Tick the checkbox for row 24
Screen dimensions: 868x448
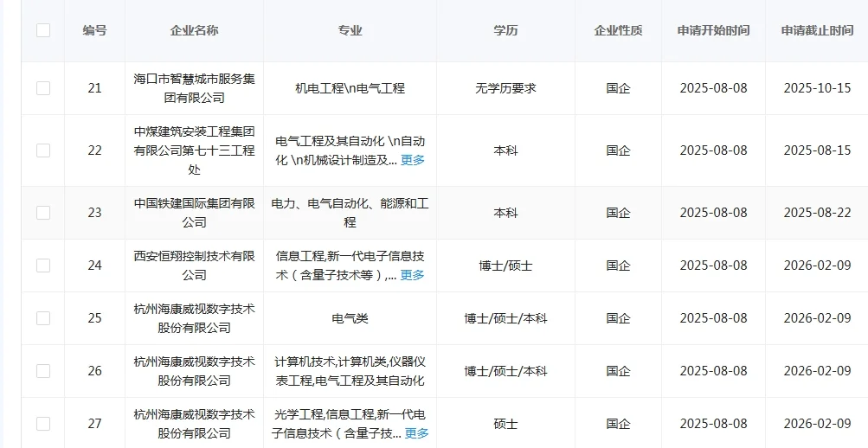pyautogui.click(x=43, y=266)
